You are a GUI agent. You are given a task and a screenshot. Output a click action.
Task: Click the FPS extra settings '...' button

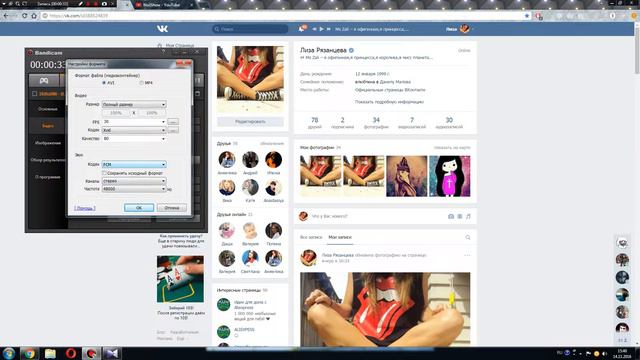[x=173, y=122]
